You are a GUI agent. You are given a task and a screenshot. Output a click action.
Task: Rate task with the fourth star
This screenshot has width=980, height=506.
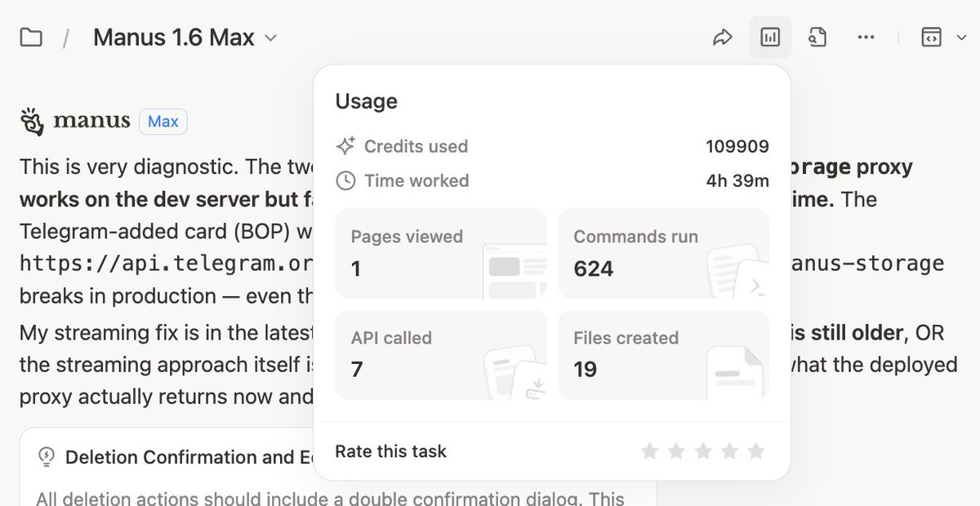pyautogui.click(x=729, y=451)
